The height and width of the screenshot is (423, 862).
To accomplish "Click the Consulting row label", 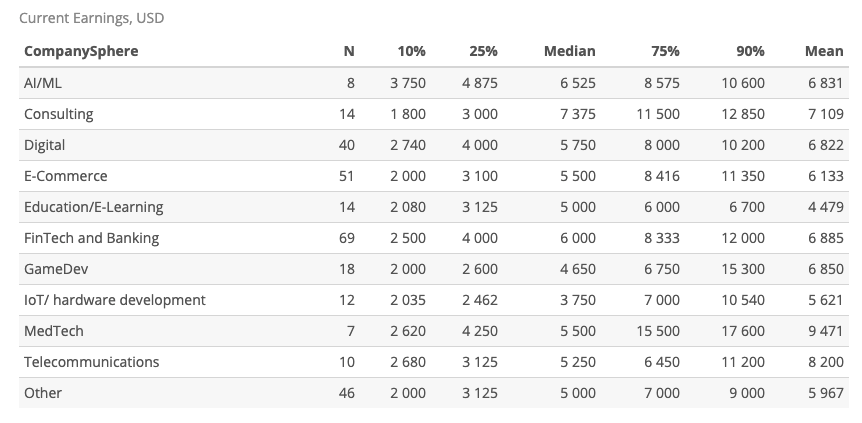I will [x=59, y=114].
